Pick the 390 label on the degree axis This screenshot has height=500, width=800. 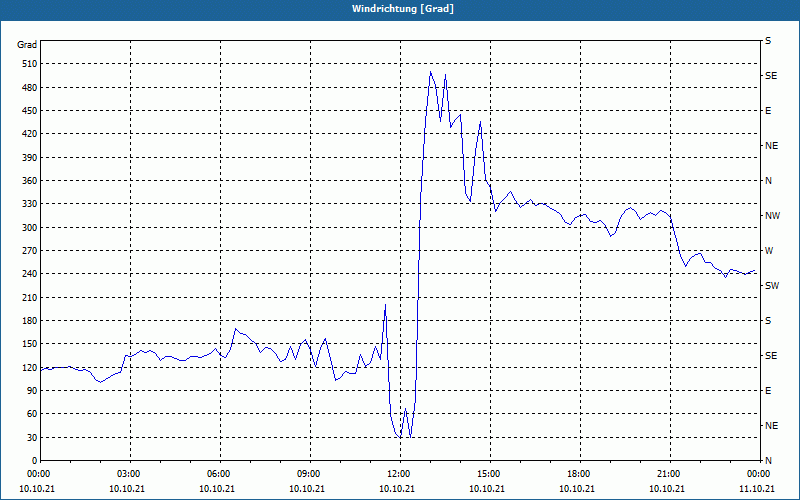tap(30, 157)
